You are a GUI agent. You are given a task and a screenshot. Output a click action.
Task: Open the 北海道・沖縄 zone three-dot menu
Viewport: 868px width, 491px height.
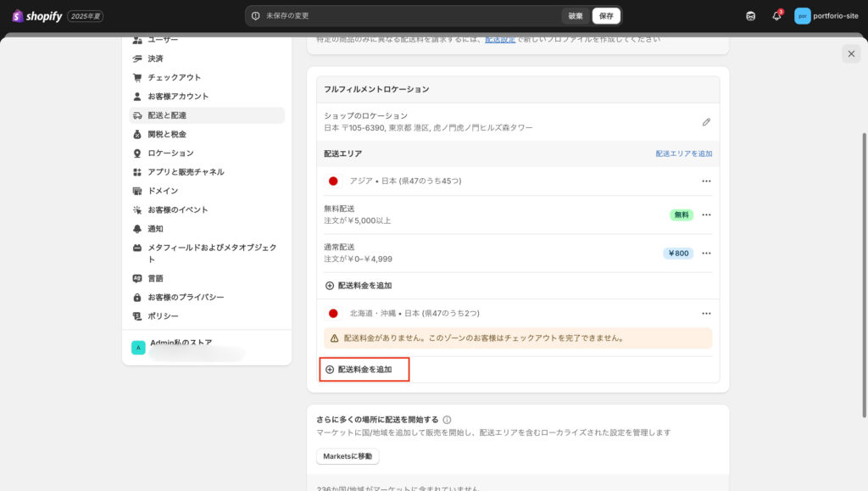tap(705, 314)
